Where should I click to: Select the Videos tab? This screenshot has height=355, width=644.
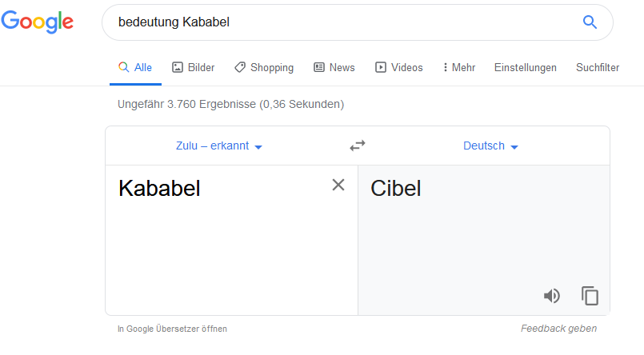tap(399, 67)
